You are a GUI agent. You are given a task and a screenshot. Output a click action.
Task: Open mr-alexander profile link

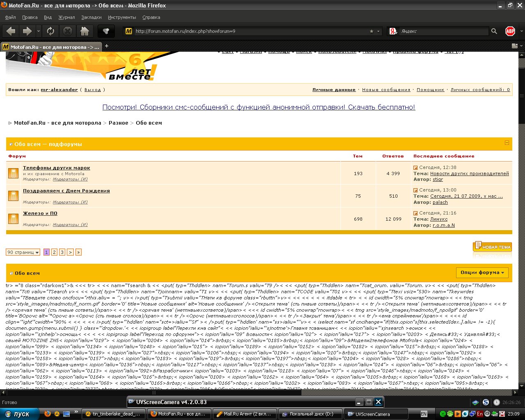59,89
